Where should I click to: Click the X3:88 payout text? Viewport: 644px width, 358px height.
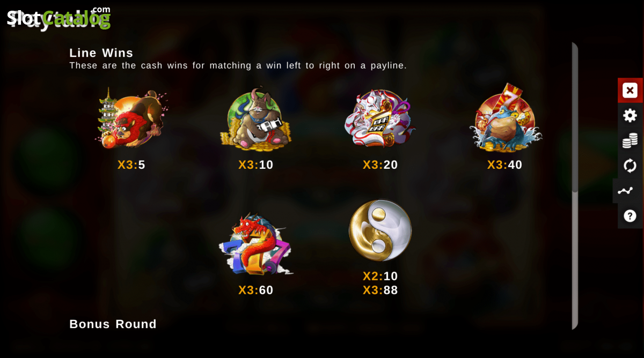point(380,290)
